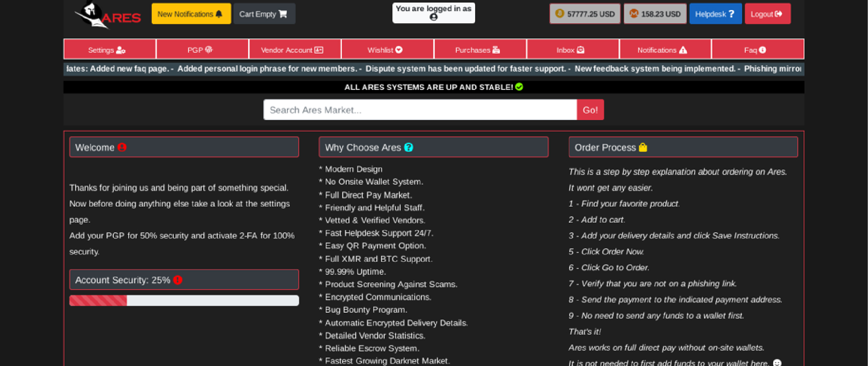Click the ALL ARES SYSTEMS ARE UP status banner
Image resolution: width=868 pixels, height=366 pixels.
(434, 87)
